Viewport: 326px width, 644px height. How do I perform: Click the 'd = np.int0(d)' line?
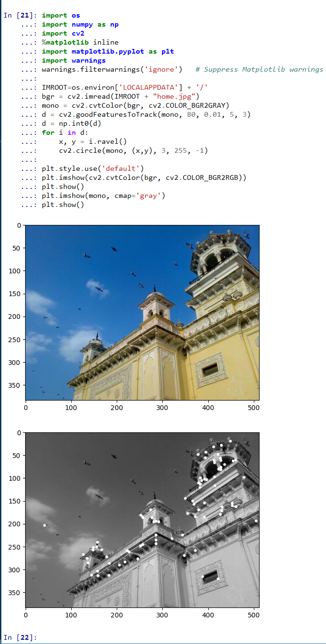pyautogui.click(x=72, y=123)
